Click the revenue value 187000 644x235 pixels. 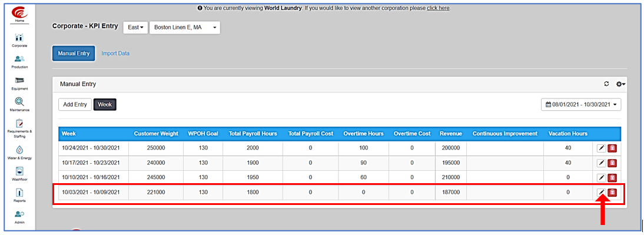pyautogui.click(x=451, y=192)
